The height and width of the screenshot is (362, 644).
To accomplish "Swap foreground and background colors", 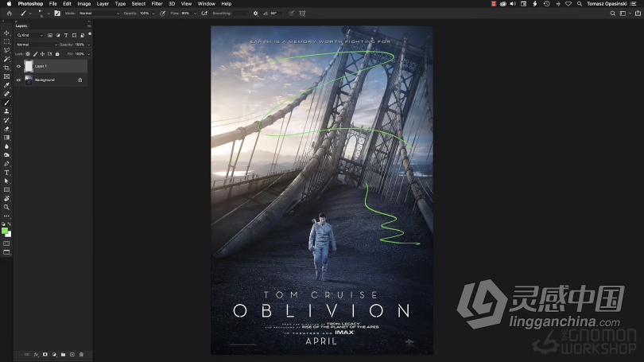I will (10, 224).
